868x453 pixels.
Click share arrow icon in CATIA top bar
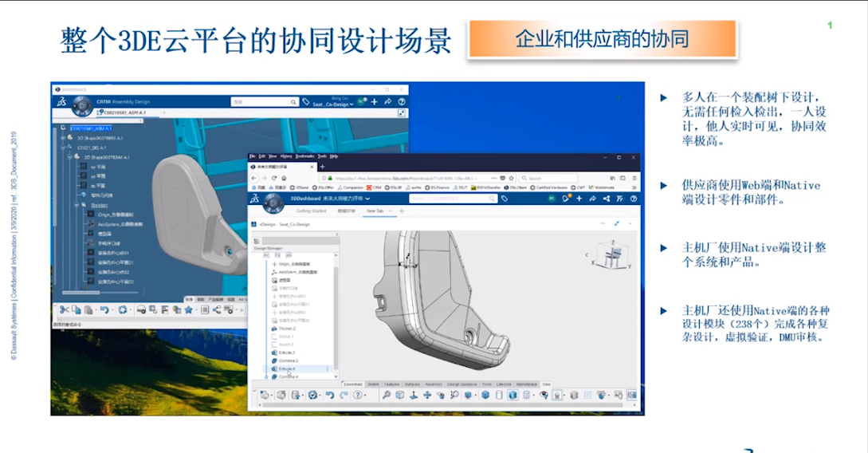(x=388, y=102)
